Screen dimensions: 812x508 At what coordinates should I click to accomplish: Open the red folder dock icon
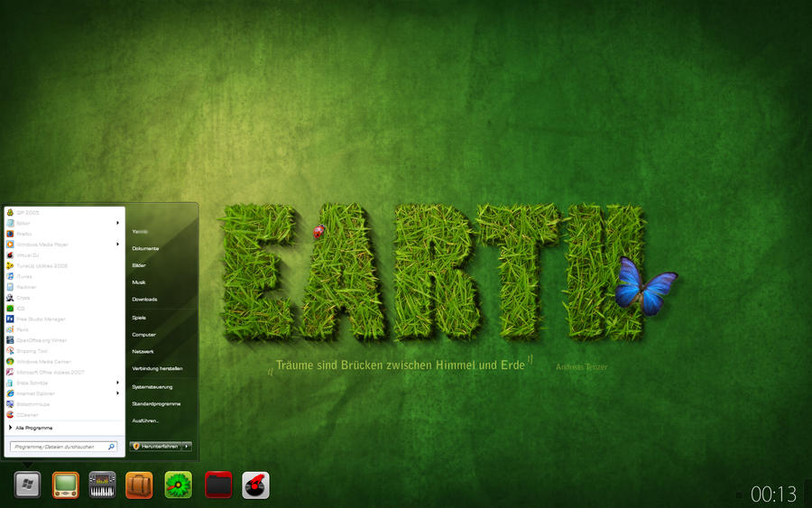click(218, 485)
